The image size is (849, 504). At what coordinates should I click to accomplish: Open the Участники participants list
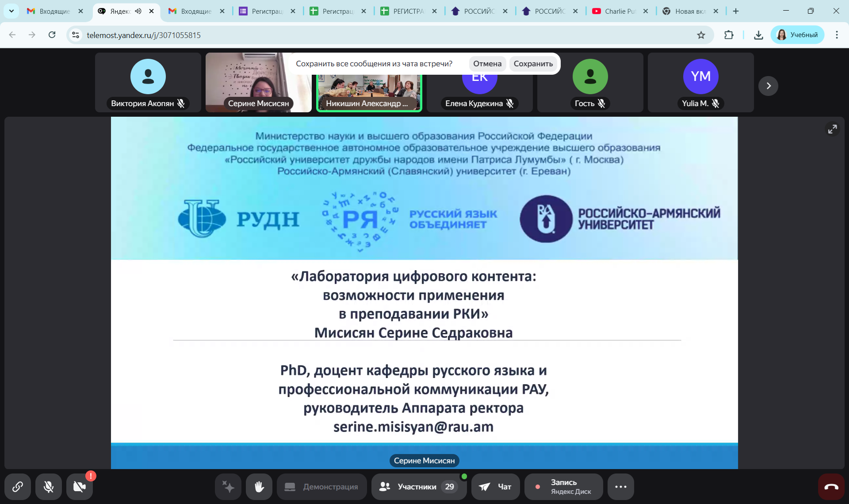[418, 487]
